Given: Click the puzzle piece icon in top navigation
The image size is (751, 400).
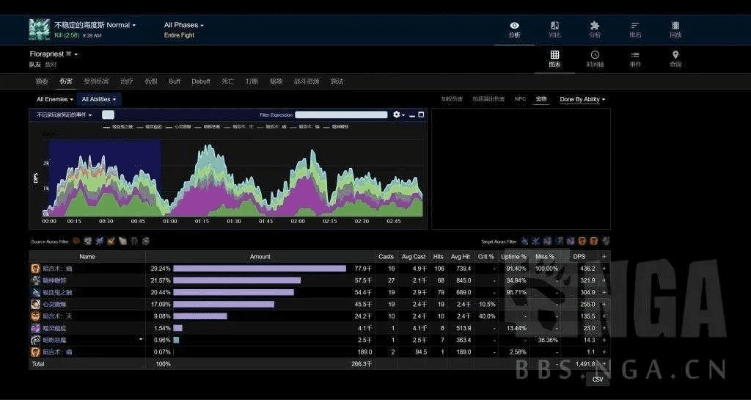Looking at the screenshot, I should 594,28.
